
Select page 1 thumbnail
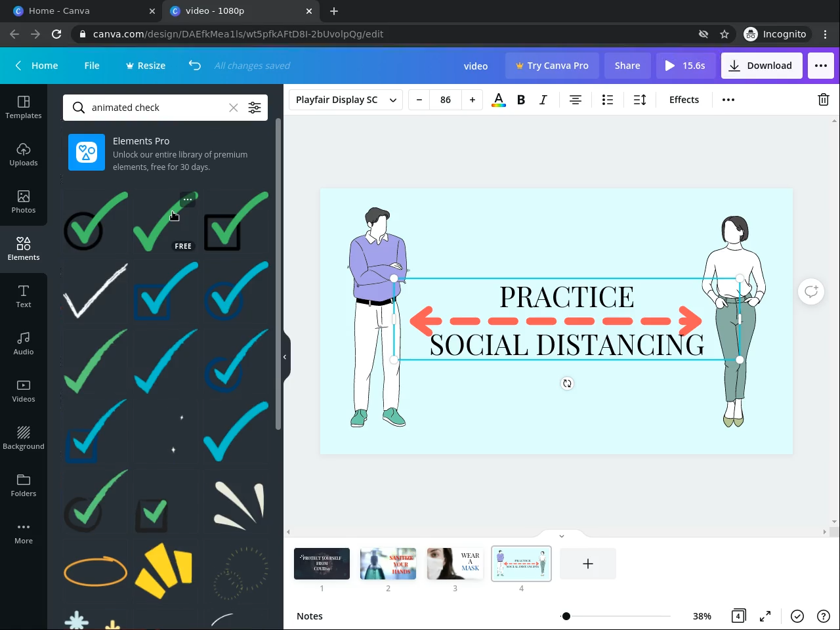[322, 564]
